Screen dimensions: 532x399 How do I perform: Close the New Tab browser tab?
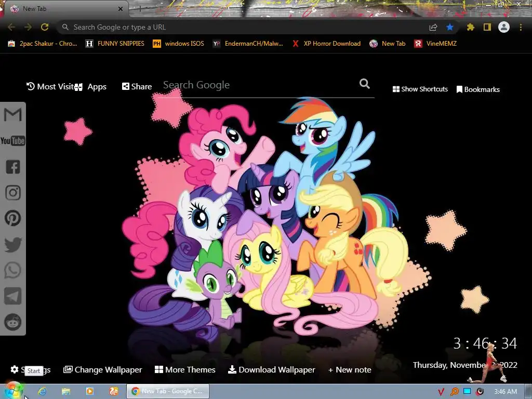(120, 9)
